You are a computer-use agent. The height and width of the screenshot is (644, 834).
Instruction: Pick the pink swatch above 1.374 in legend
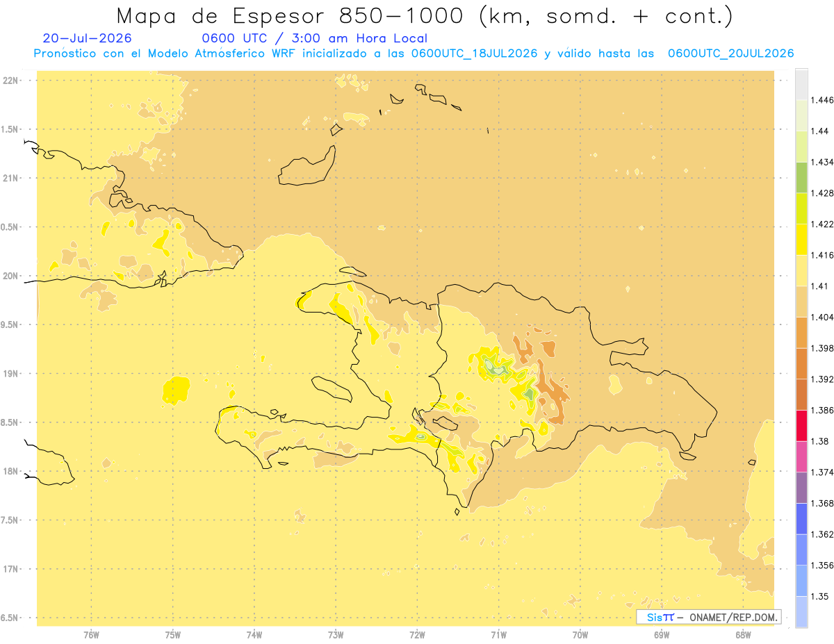click(x=801, y=456)
